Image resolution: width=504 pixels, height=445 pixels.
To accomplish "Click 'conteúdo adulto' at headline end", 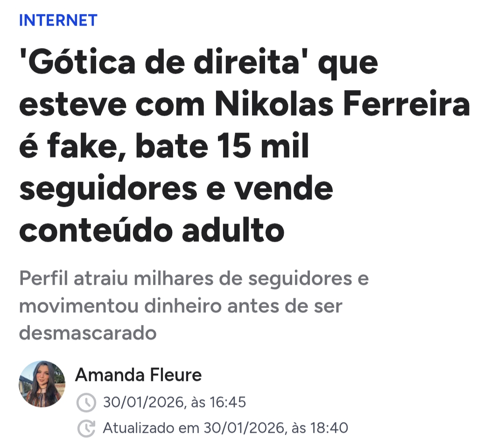I will 152,230.
